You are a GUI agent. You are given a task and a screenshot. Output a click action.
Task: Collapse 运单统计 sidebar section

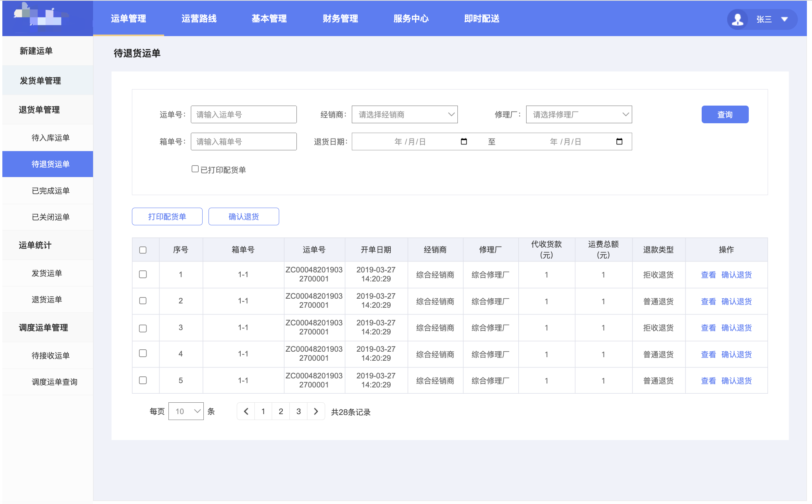[x=48, y=245]
